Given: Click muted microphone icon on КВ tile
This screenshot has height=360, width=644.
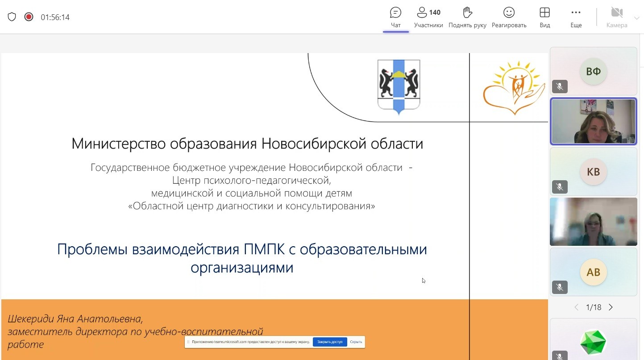Looking at the screenshot, I should tap(560, 187).
